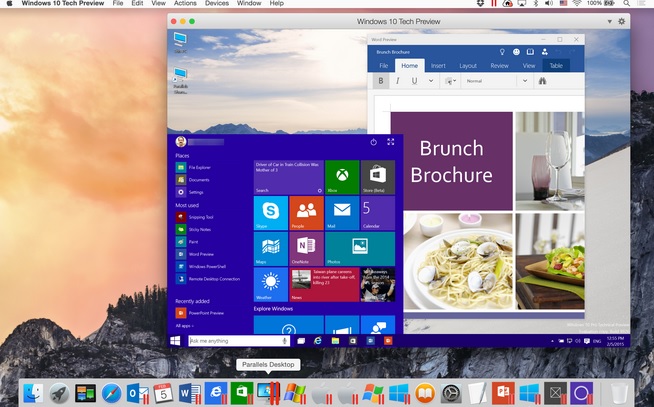The width and height of the screenshot is (654, 407).
Task: Open the Xbox tile
Action: [x=342, y=177]
